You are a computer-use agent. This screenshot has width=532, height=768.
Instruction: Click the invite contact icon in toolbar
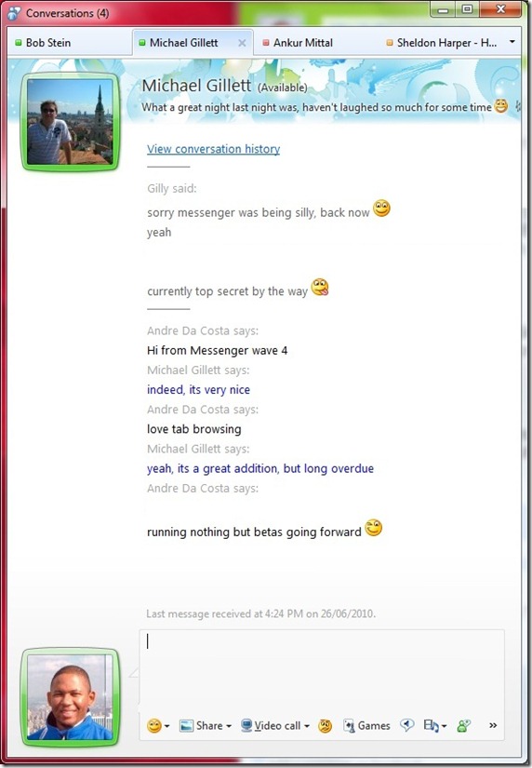point(463,725)
